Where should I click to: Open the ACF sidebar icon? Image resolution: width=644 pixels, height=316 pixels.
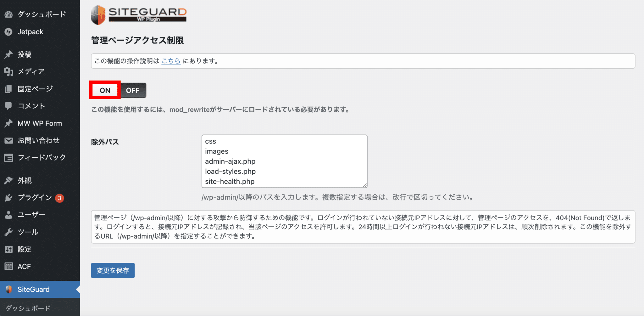pyautogui.click(x=8, y=266)
